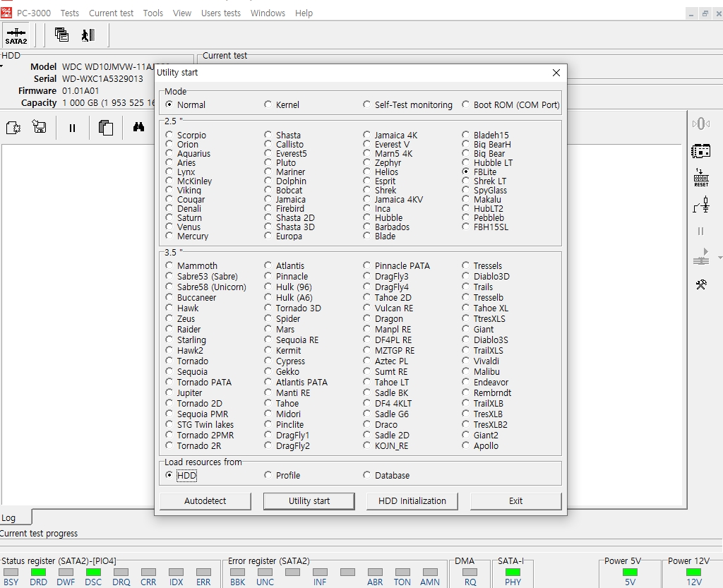Open the Tests menu
This screenshot has width=723, height=588.
click(x=69, y=13)
